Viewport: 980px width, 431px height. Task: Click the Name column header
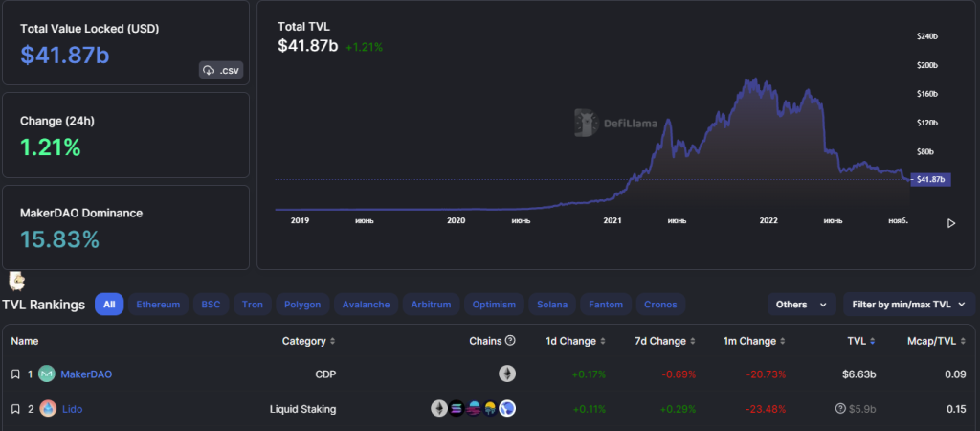pos(24,341)
